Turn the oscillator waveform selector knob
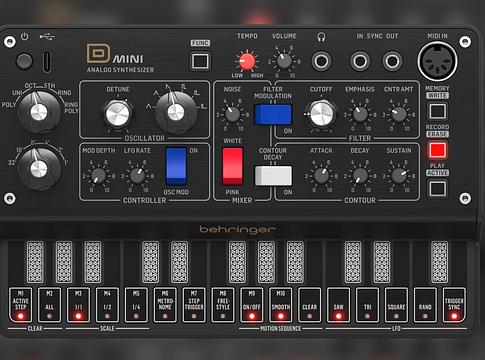 tap(176, 112)
